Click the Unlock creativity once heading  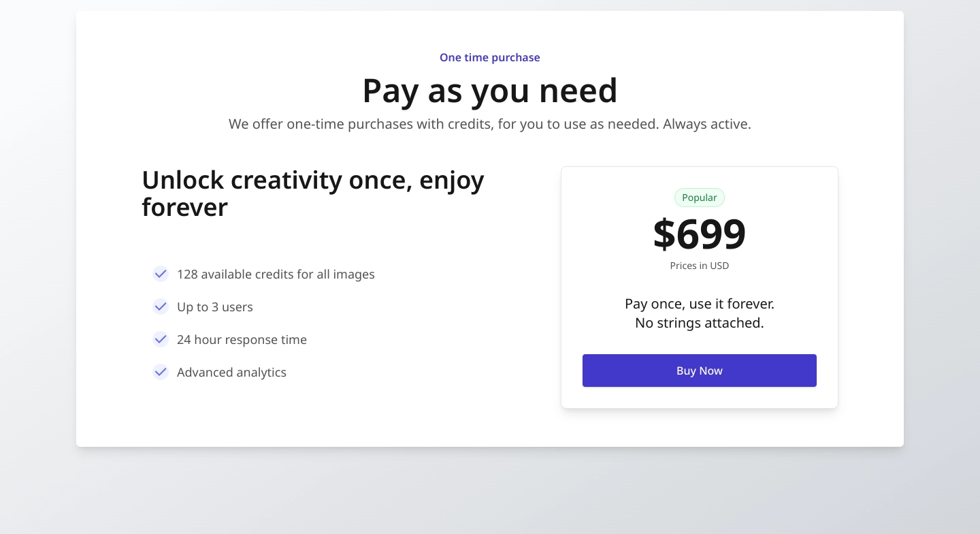click(x=313, y=193)
